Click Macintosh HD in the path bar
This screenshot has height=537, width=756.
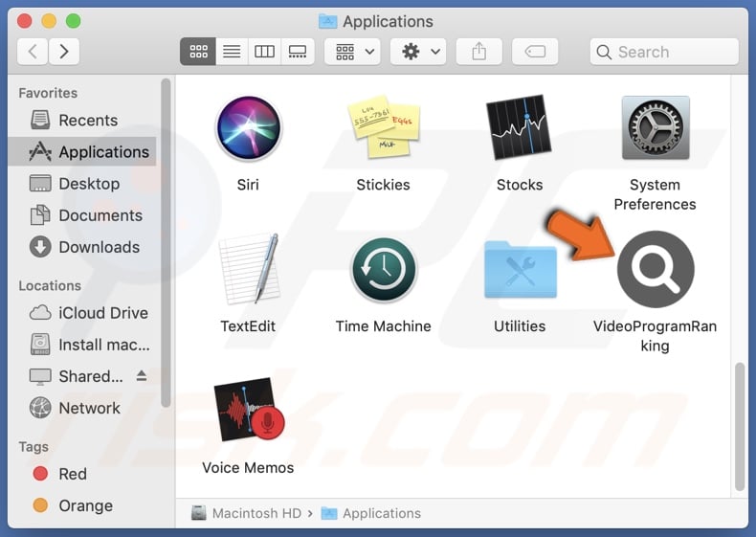(246, 513)
